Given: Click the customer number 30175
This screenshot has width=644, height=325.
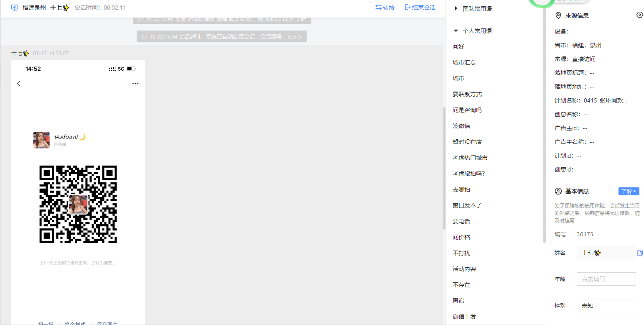Looking at the screenshot, I should 585,234.
